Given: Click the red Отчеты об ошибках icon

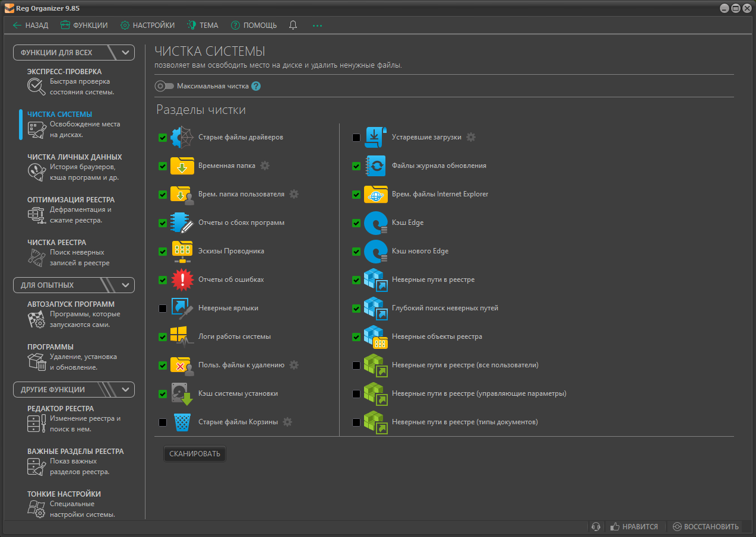Looking at the screenshot, I should (x=182, y=279).
